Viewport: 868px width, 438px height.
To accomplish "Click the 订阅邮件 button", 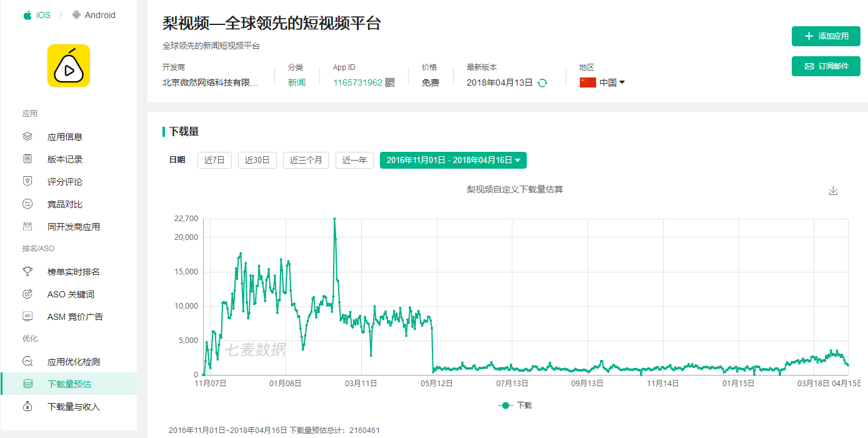I will [x=826, y=66].
